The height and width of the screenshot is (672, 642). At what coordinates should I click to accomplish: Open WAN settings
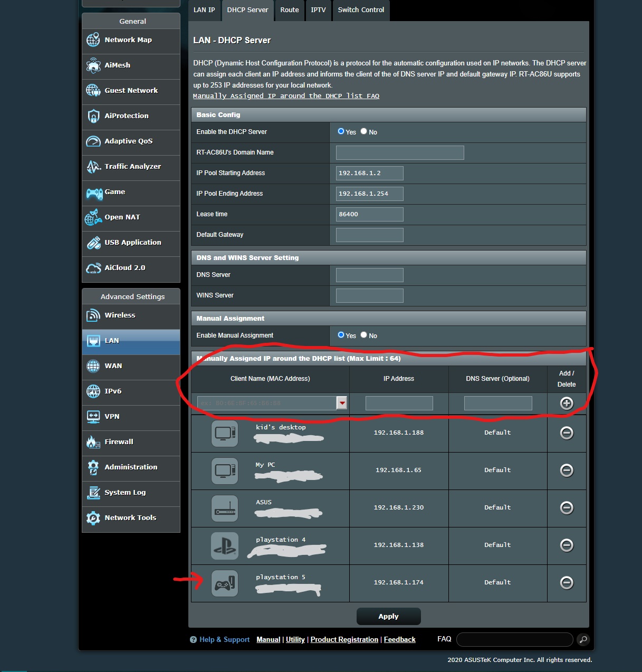coord(131,366)
